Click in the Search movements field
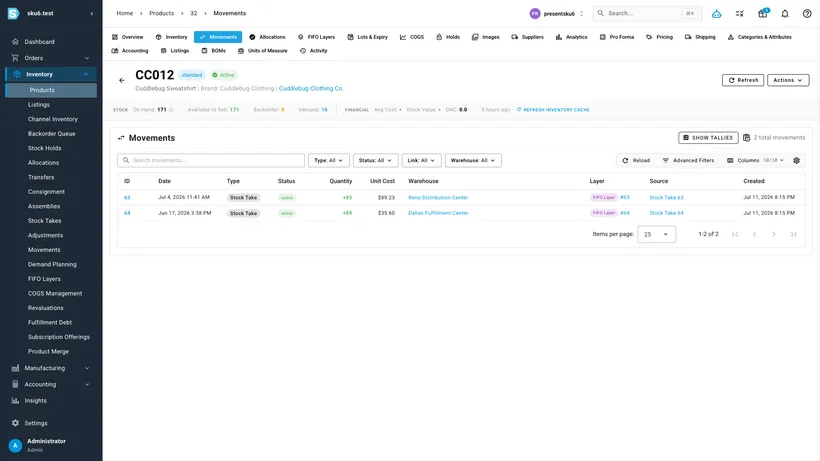The width and height of the screenshot is (820, 461). click(211, 160)
